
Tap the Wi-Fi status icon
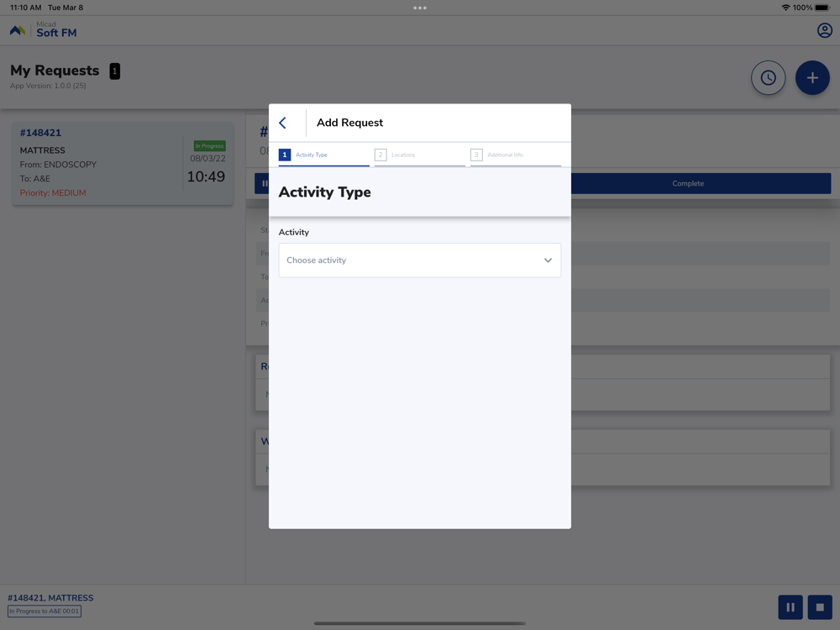coord(785,8)
